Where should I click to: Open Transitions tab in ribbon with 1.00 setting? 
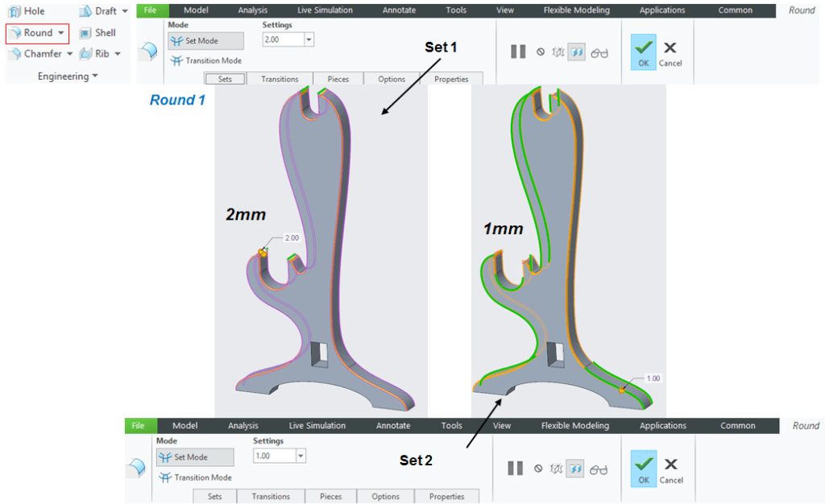[271, 497]
